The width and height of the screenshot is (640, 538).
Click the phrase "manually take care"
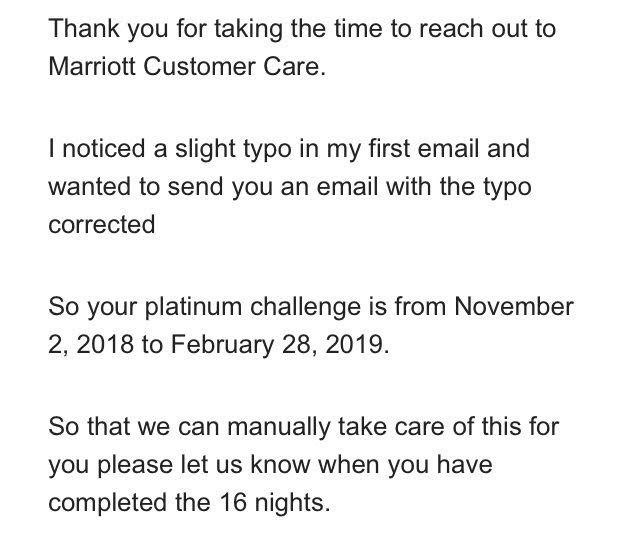pyautogui.click(x=336, y=427)
